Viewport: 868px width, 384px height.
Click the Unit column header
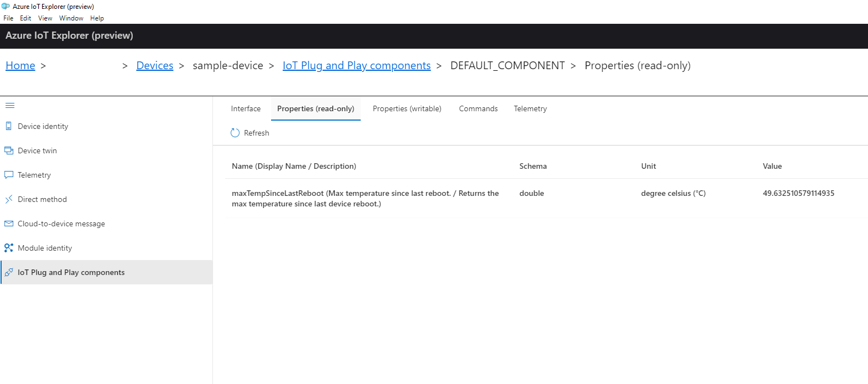tap(648, 166)
